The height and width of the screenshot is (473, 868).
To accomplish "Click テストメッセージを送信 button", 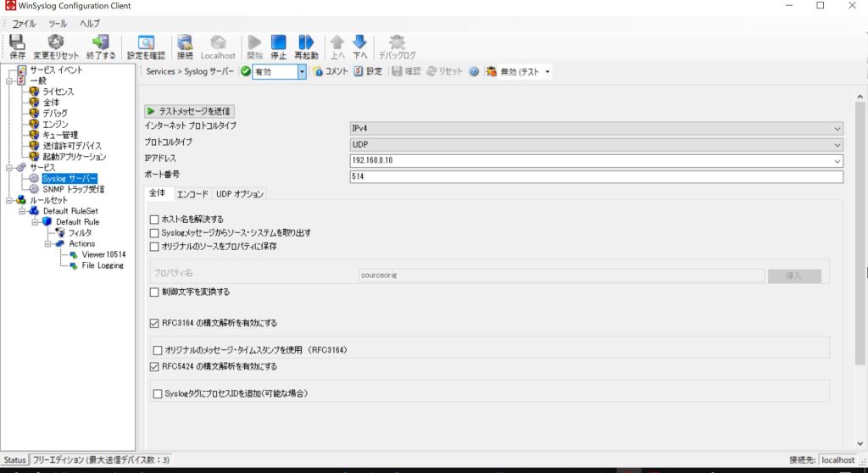I will click(x=189, y=111).
